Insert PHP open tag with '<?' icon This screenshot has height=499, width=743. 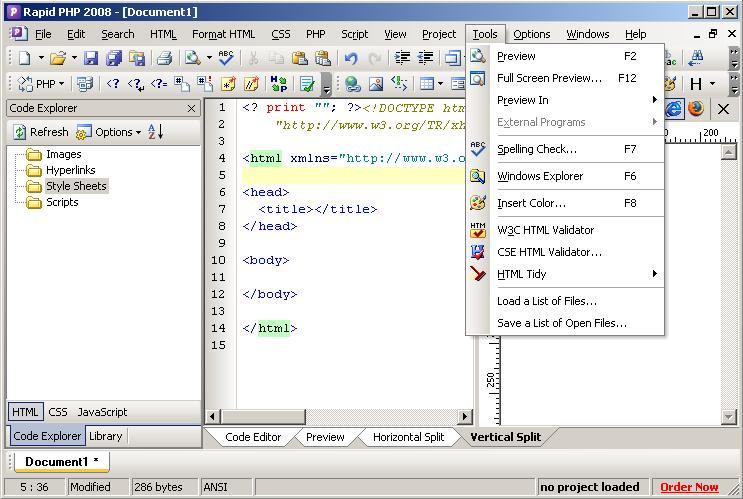coord(113,84)
